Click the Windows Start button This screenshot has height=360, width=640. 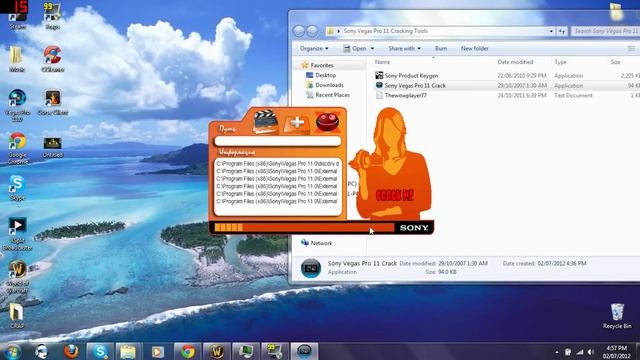pyautogui.click(x=12, y=351)
